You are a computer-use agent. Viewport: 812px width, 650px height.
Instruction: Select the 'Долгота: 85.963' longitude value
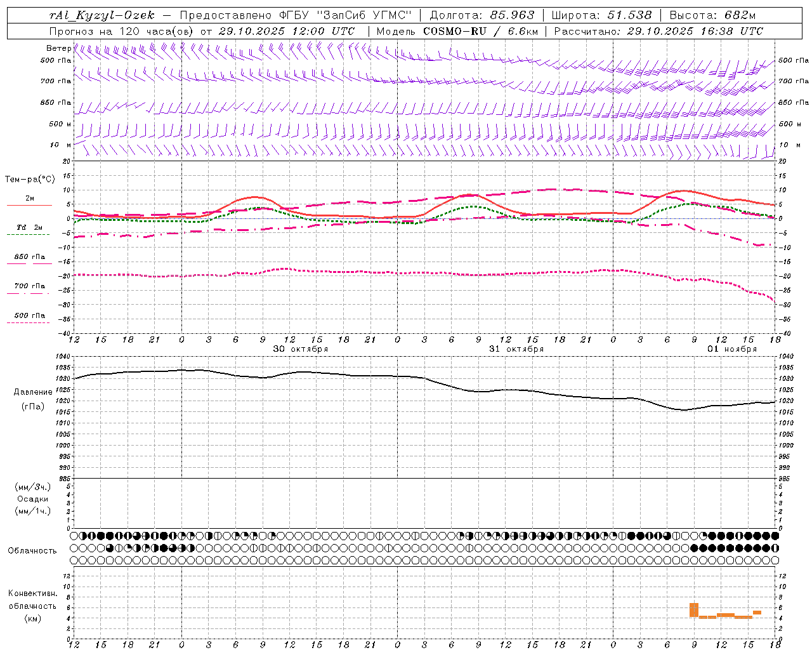(x=482, y=15)
